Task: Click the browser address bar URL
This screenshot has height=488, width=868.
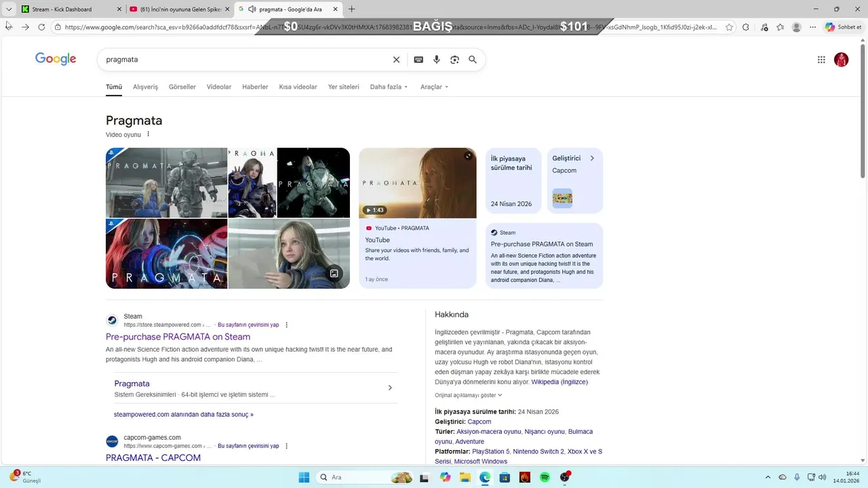Action: (390, 27)
